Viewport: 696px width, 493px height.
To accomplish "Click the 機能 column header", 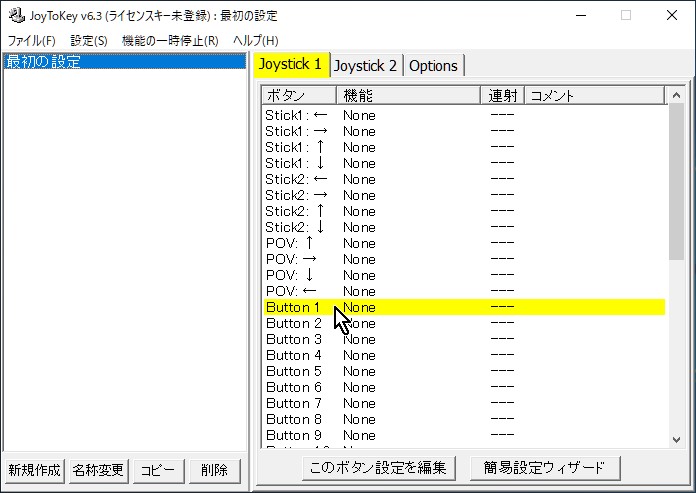I will click(x=408, y=95).
